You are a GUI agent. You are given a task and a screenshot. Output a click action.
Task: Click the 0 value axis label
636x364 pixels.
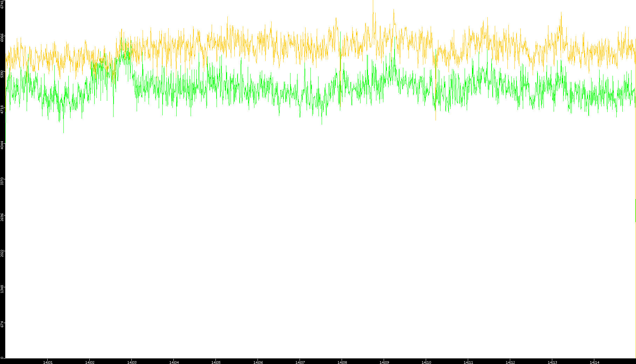(2, 358)
